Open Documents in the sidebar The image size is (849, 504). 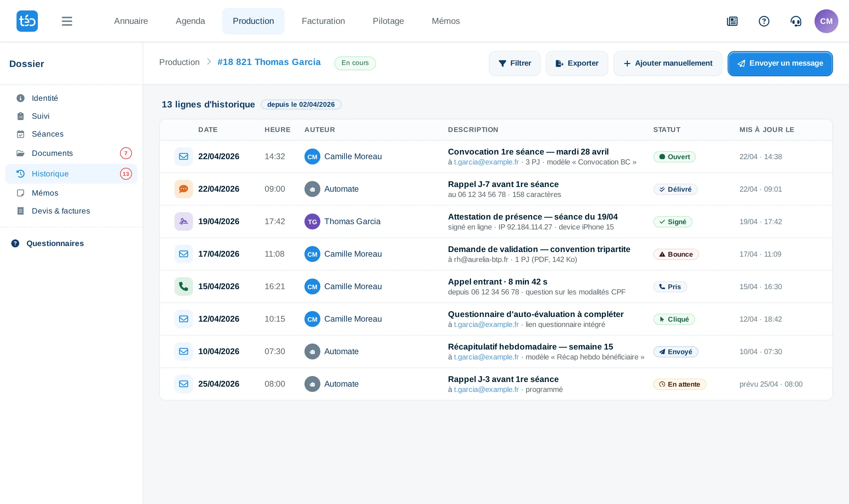click(71, 153)
